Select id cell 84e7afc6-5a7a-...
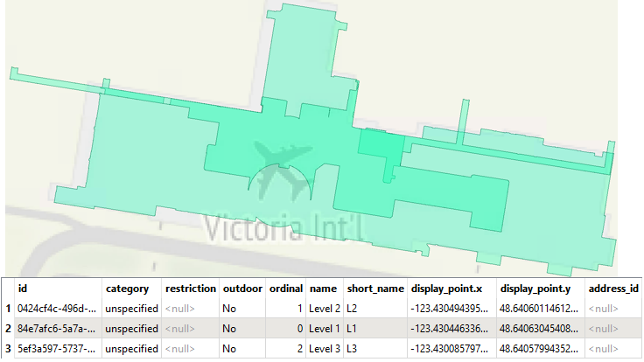Screen dimensions: 644x362 (x=58, y=329)
